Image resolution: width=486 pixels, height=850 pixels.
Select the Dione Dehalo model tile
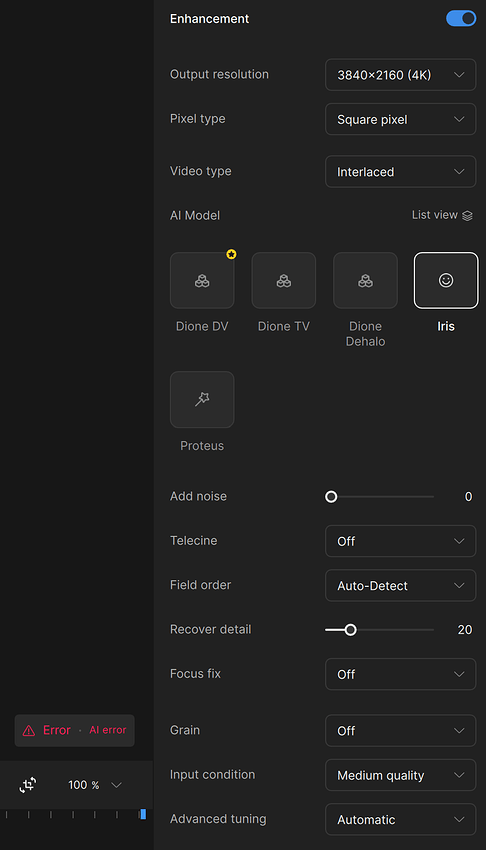pyautogui.click(x=365, y=280)
